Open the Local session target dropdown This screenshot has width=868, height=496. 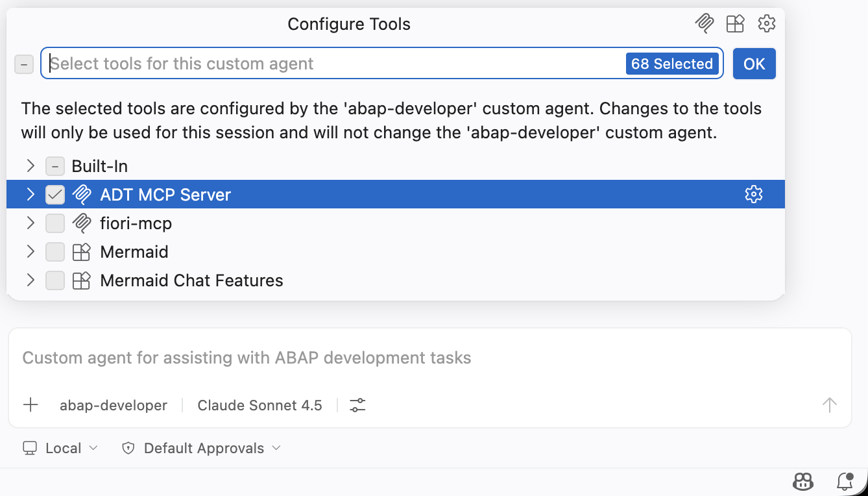click(x=60, y=448)
